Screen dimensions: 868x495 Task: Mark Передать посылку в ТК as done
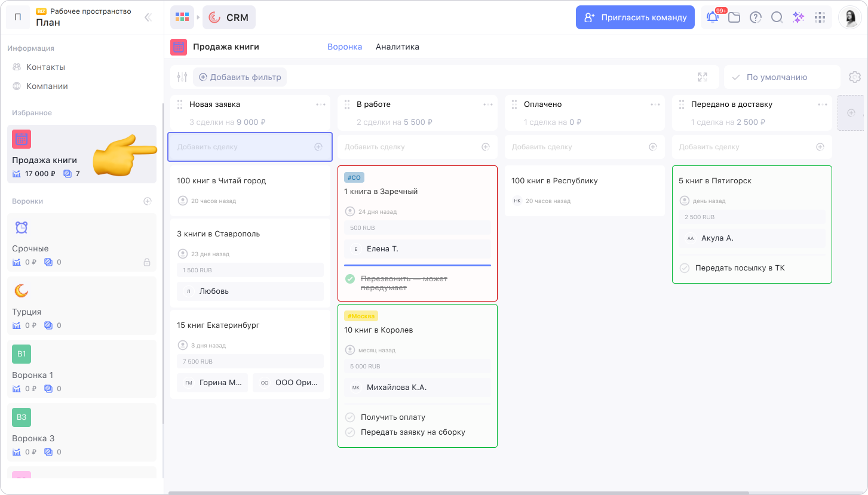click(x=685, y=268)
